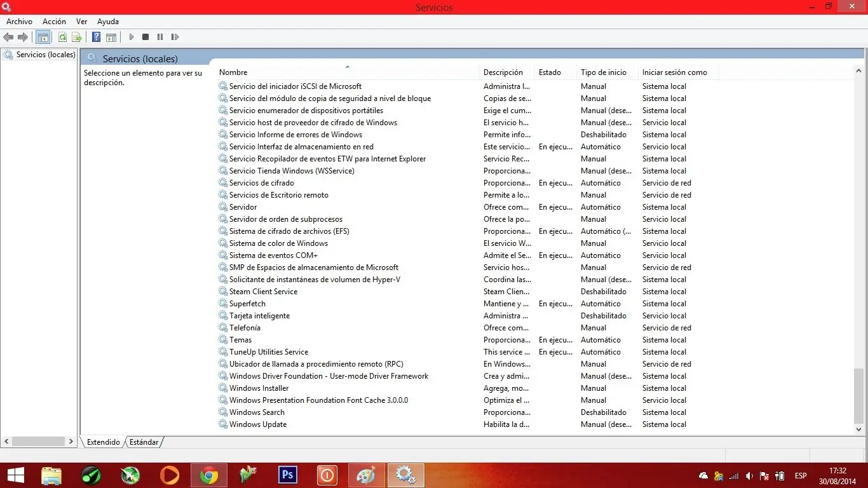Viewport: 868px width, 488px height.
Task: Click the volume speaker tray icon
Action: pos(749,476)
